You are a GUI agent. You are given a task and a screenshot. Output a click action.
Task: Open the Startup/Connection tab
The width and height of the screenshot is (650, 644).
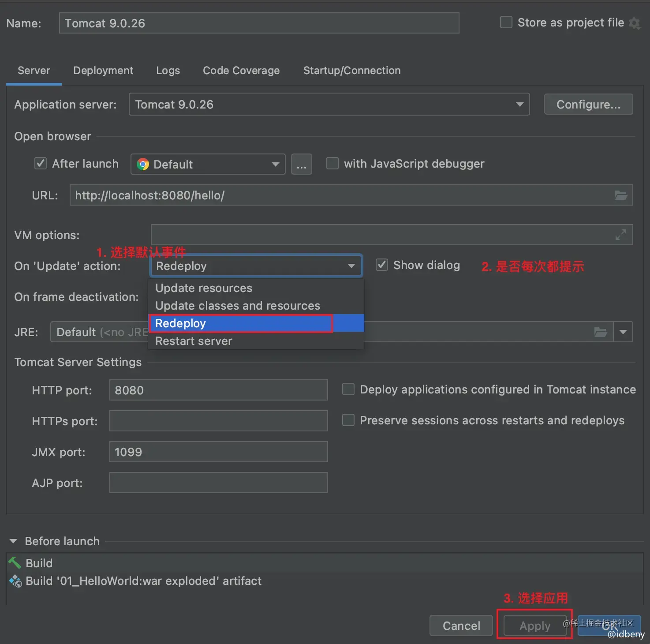click(352, 71)
